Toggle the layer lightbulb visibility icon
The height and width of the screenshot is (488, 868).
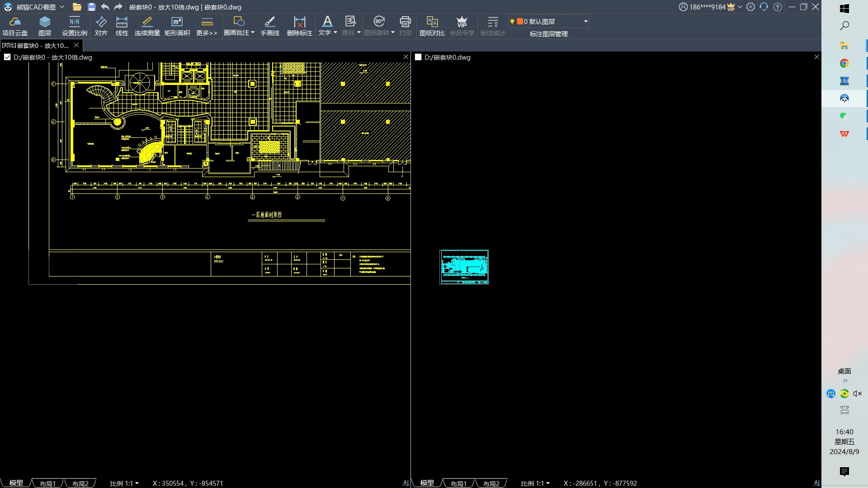pyautogui.click(x=512, y=21)
